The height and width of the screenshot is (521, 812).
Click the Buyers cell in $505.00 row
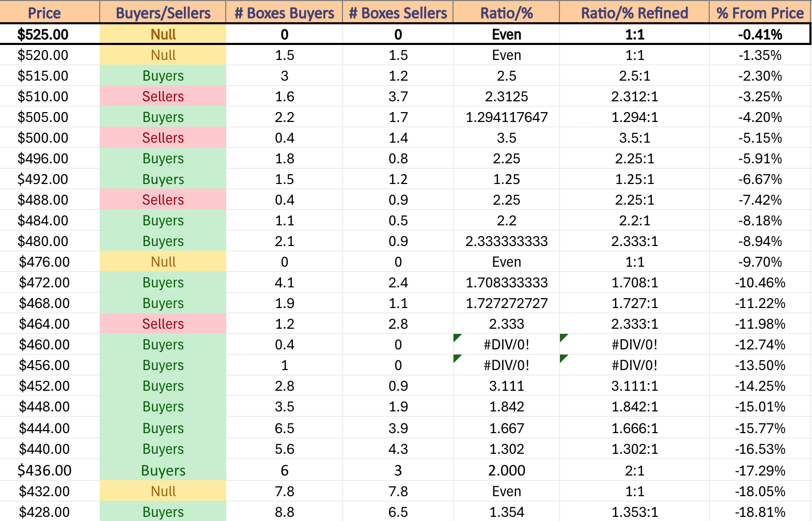[163, 117]
